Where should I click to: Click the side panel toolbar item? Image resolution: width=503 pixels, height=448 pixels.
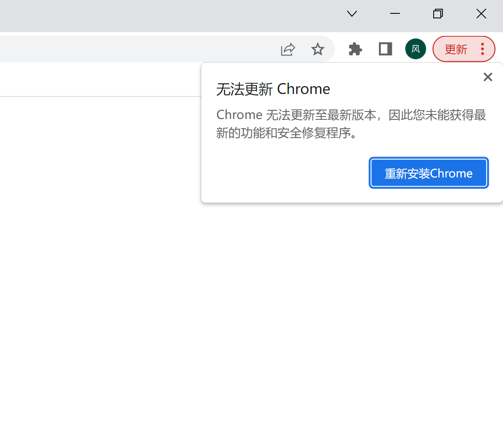click(385, 49)
